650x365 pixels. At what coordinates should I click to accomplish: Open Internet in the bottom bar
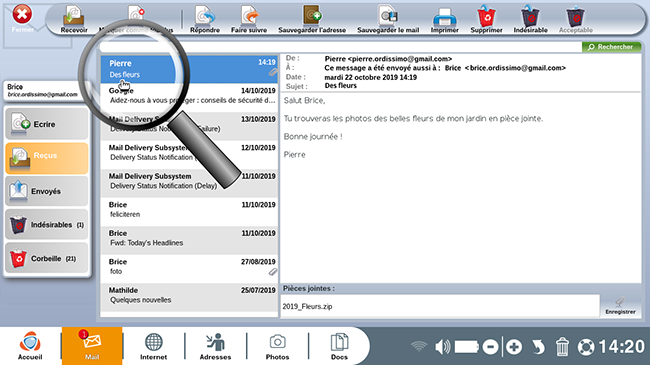point(153,346)
